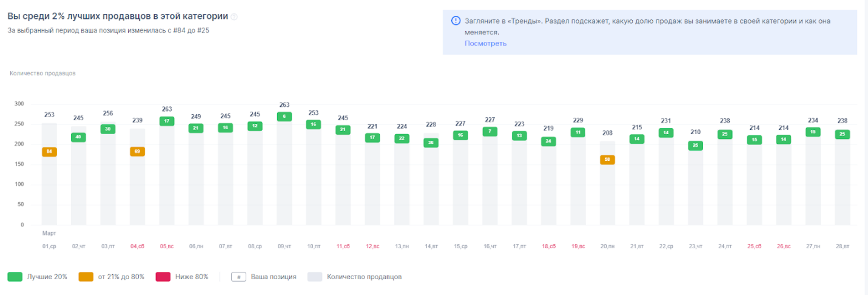Select the green position badge 6 on 09,чт

pos(284,117)
